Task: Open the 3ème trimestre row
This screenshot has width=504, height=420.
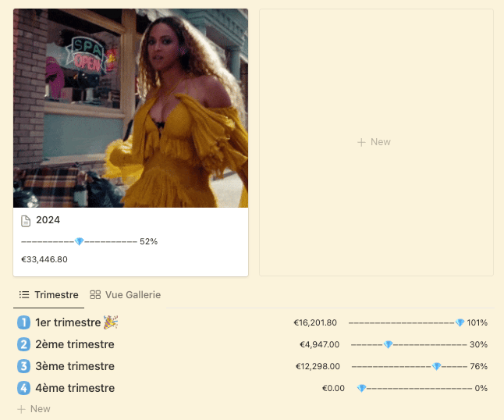Action: point(254,366)
